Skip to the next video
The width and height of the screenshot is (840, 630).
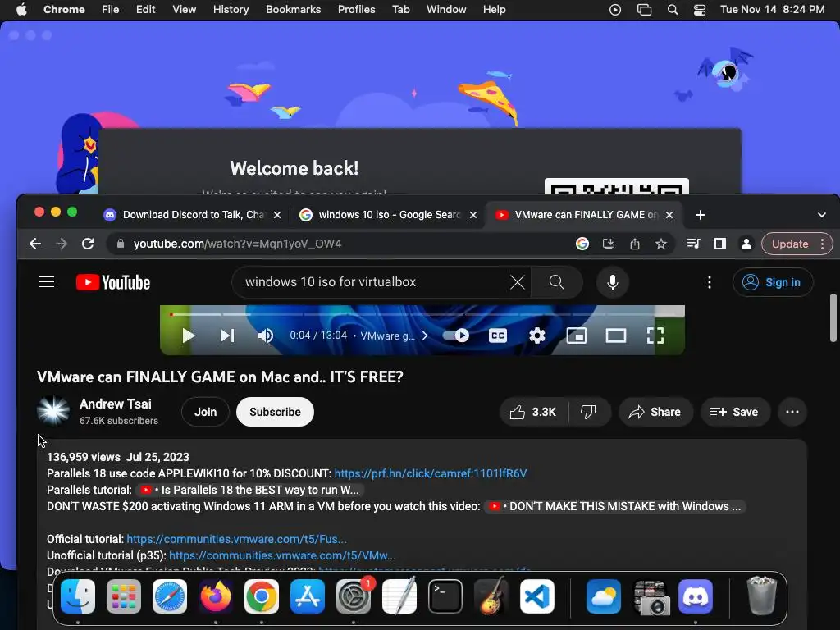227,336
